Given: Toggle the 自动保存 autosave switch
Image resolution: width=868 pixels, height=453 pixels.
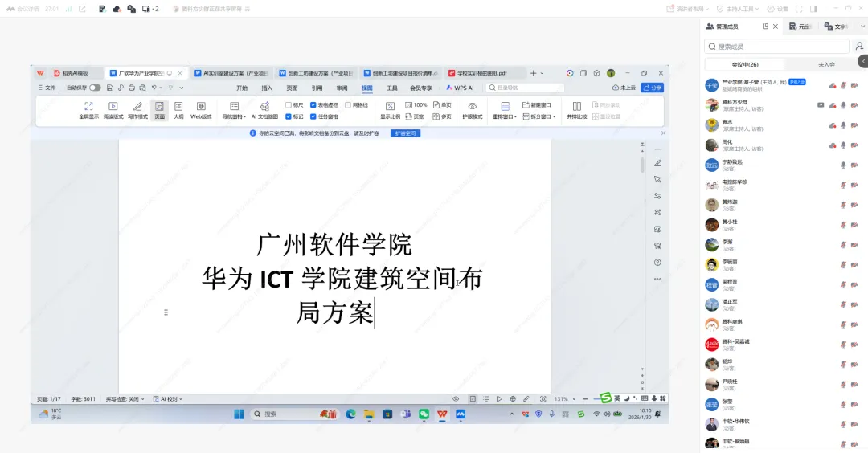Looking at the screenshot, I should (95, 88).
